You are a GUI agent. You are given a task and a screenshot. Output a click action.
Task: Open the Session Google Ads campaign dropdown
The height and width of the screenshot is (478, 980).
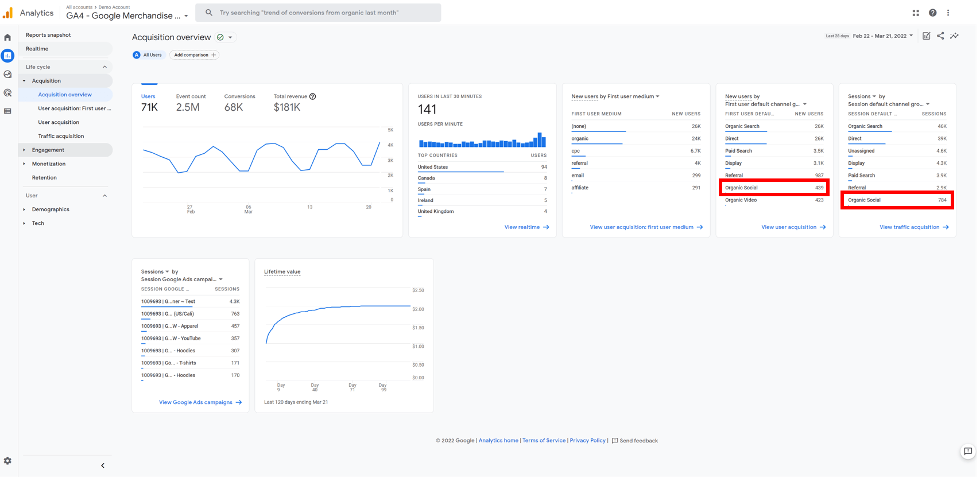point(182,279)
